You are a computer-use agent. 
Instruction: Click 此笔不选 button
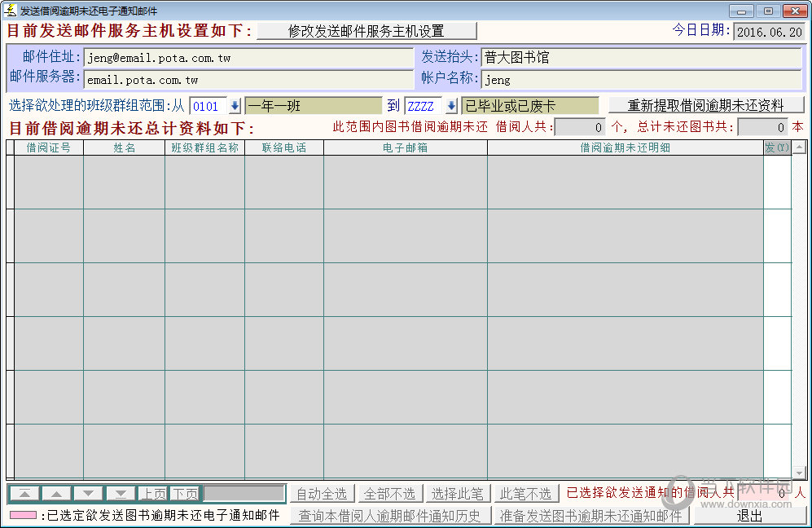[x=525, y=494]
